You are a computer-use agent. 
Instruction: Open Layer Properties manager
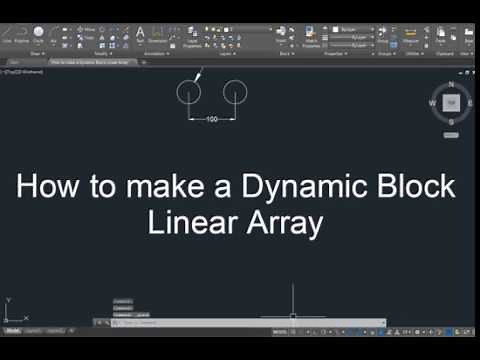tap(192, 37)
